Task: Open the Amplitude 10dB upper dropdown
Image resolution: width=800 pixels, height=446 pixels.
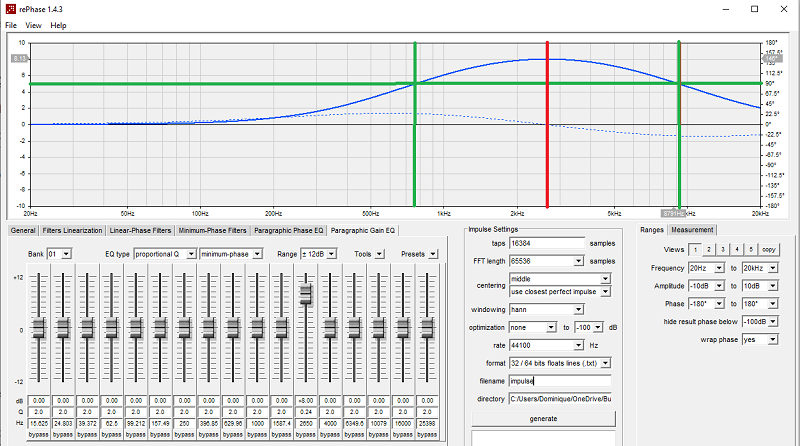Action: (x=772, y=286)
